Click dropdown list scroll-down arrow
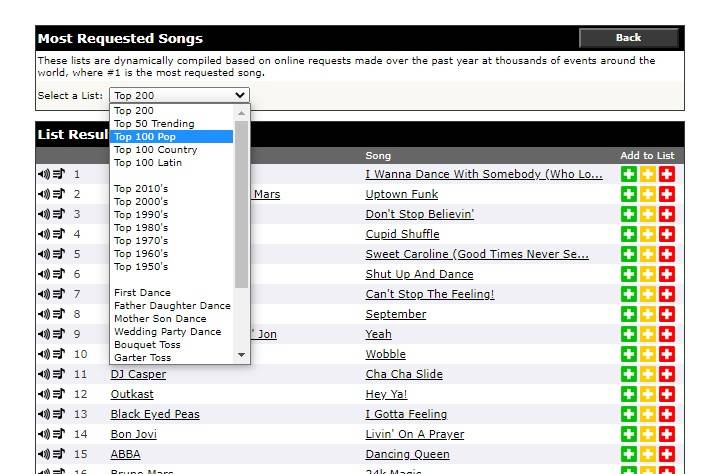The height and width of the screenshot is (474, 711). (242, 355)
